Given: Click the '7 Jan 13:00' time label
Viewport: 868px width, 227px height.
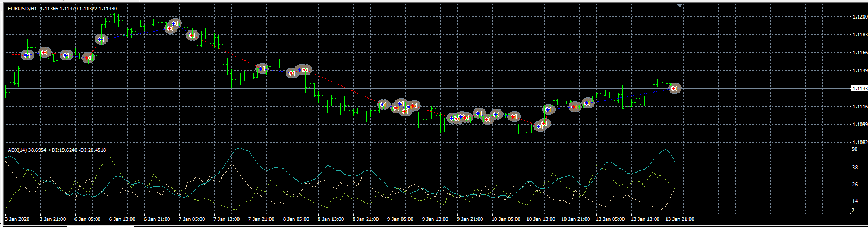Looking at the screenshot, I should [227, 219].
